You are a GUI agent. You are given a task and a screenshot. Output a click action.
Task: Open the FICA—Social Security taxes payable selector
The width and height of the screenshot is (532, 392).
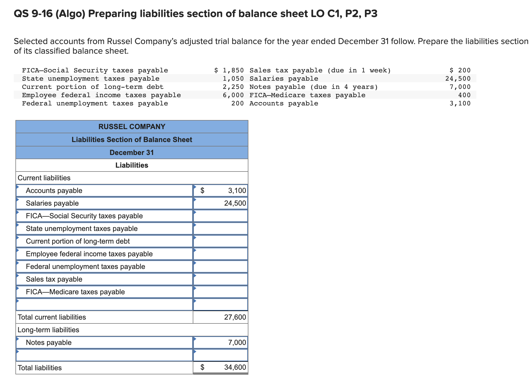coord(105,216)
